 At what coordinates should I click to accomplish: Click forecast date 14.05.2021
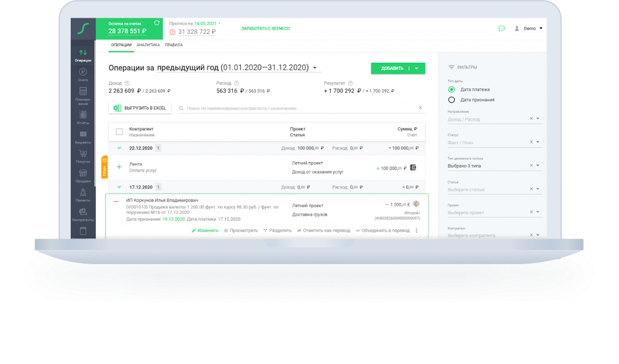coord(205,23)
